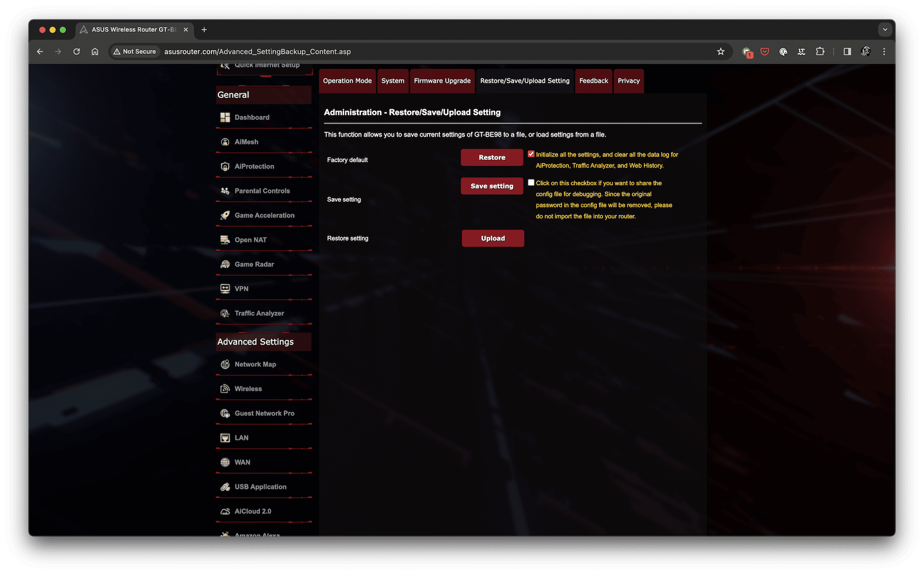Uncheck Initialize all settings checkbox

pos(531,154)
